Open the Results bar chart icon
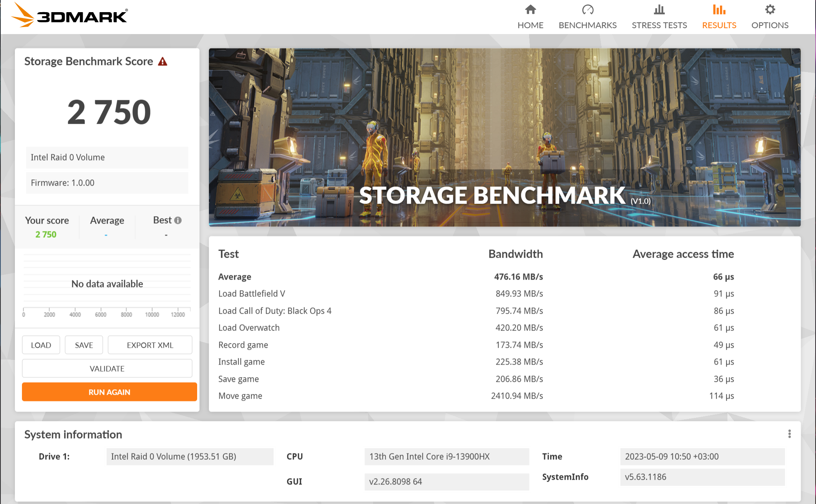Screen dimensions: 816x504 [719, 9]
